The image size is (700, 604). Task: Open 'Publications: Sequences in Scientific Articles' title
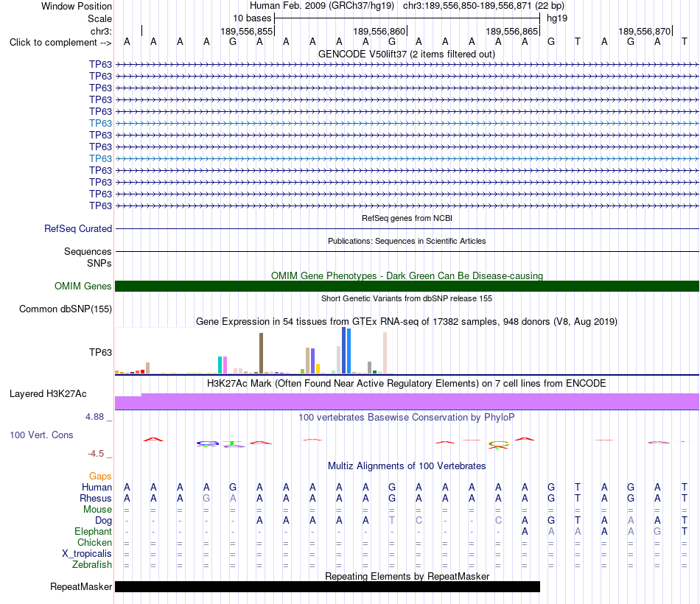point(407,241)
